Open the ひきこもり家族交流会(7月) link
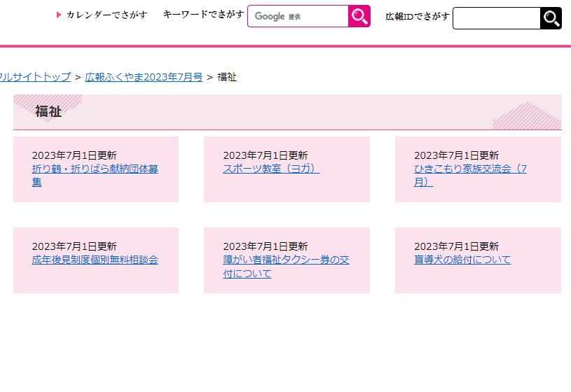The image size is (571, 392). 469,169
